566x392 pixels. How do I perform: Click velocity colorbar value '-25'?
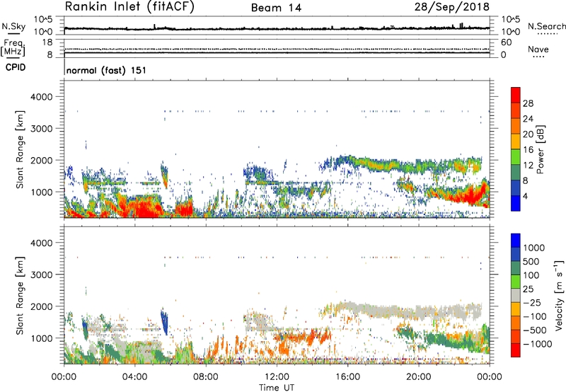point(532,302)
